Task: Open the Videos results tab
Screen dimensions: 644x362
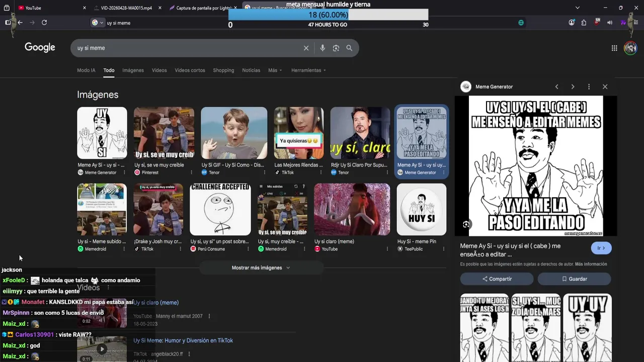Action: pos(159,70)
